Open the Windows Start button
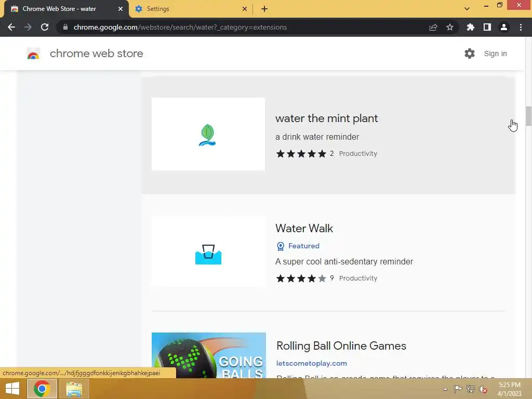The height and width of the screenshot is (399, 532). pyautogui.click(x=12, y=389)
